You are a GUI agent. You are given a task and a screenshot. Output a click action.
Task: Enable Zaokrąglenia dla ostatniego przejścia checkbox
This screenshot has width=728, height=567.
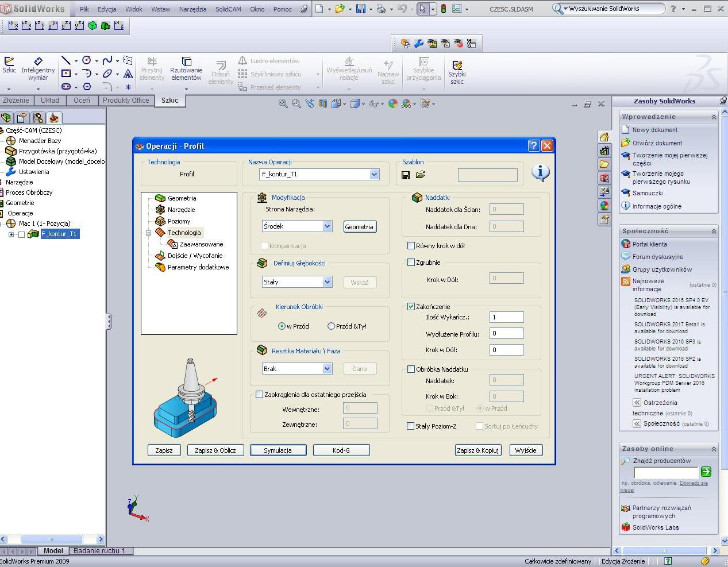coord(259,395)
